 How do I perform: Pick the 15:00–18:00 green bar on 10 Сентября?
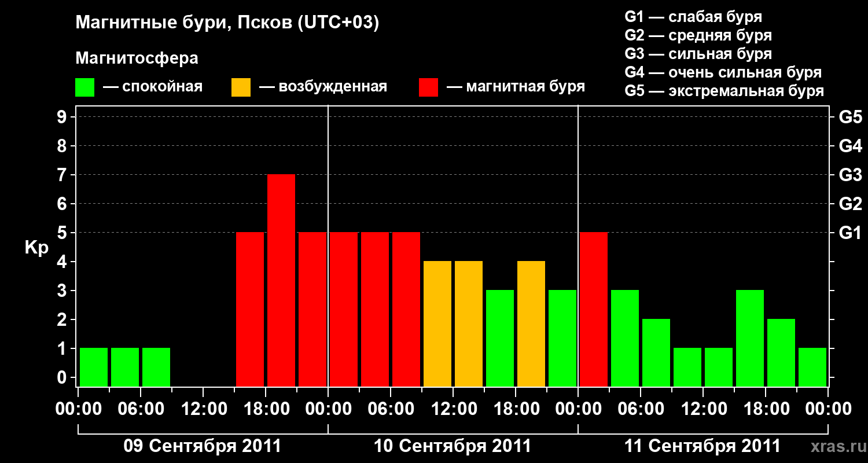pos(500,338)
